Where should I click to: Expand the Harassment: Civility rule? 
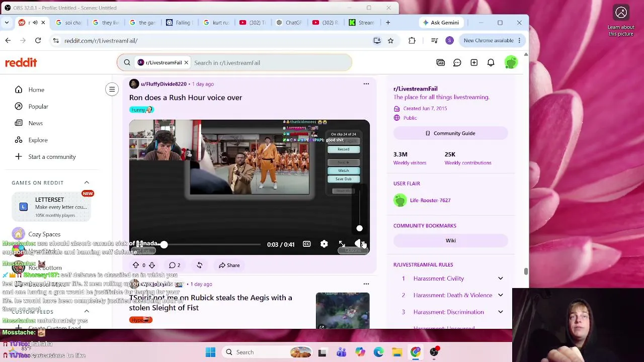(x=501, y=279)
